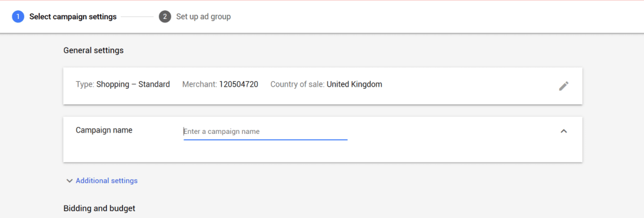Click the Shopping – Standard type value
This screenshot has height=218, width=644.
(133, 84)
